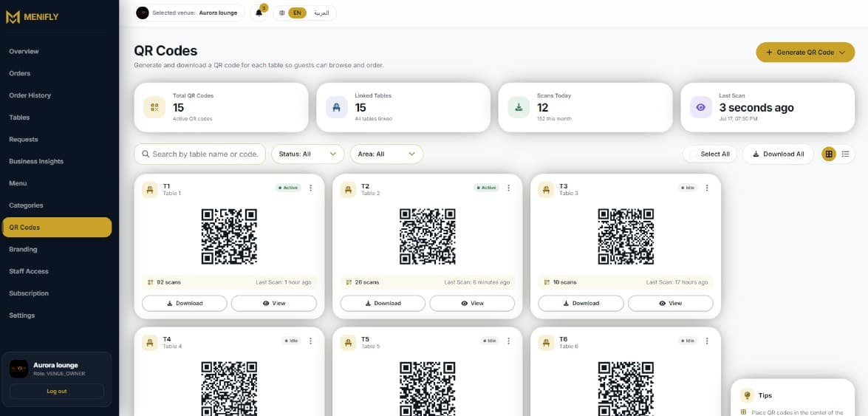Download the T2 QR code
The image size is (868, 416).
click(383, 303)
